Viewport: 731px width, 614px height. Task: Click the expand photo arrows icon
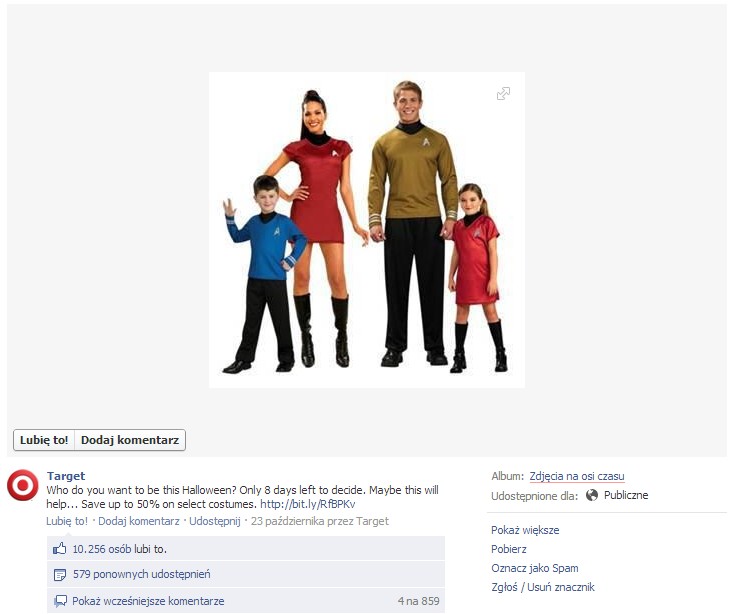pos(503,93)
